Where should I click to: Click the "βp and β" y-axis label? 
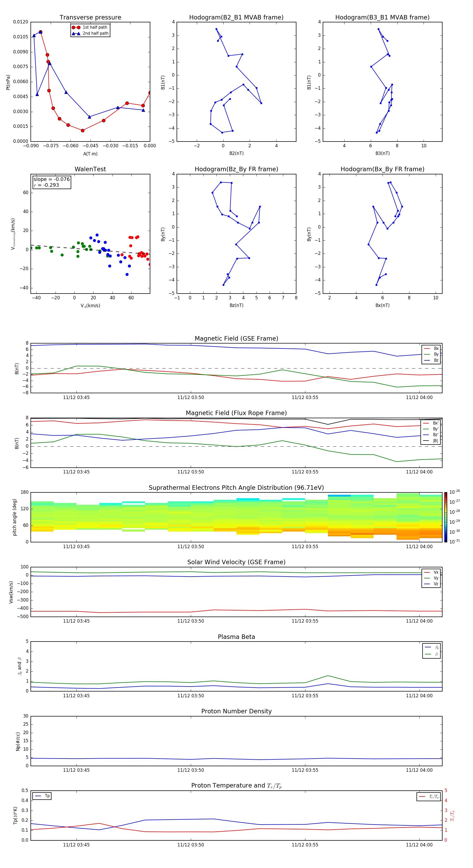(19, 666)
